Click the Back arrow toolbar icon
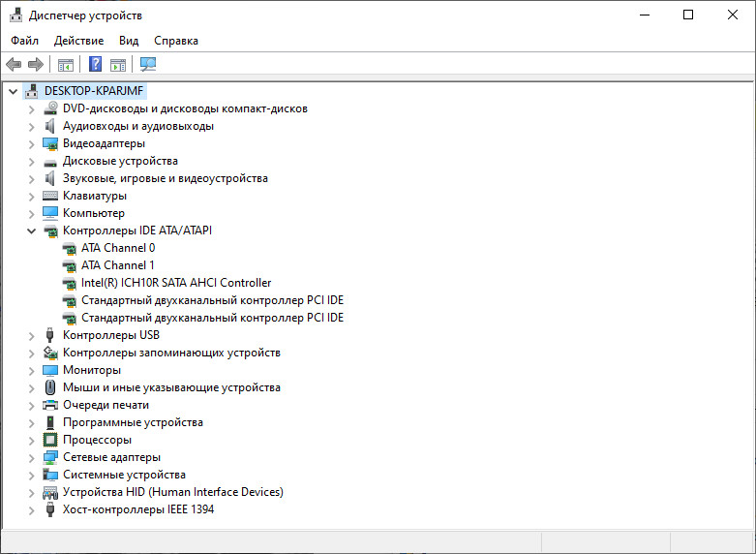Screen dimensions: 756x554 point(14,64)
